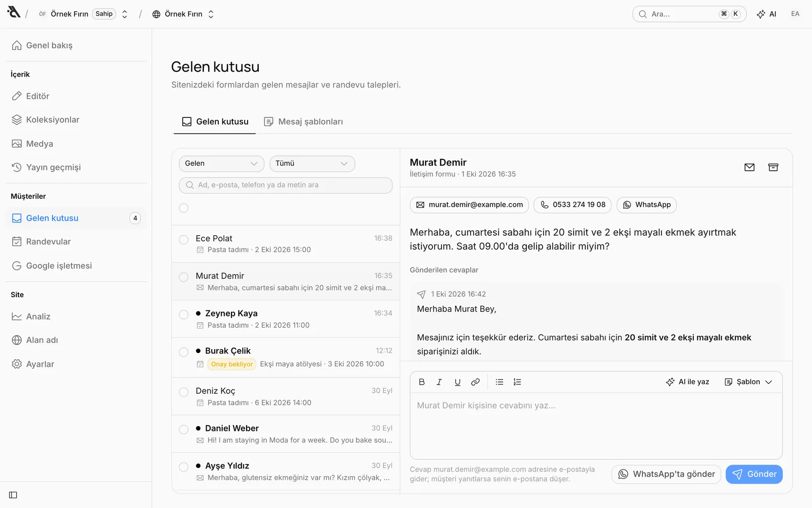Open the Tümü filter dropdown

coord(312,164)
